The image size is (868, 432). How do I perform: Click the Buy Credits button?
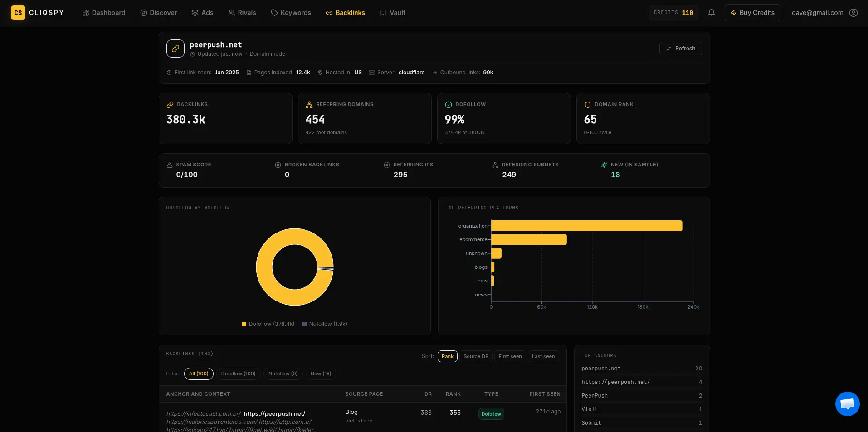coord(752,13)
